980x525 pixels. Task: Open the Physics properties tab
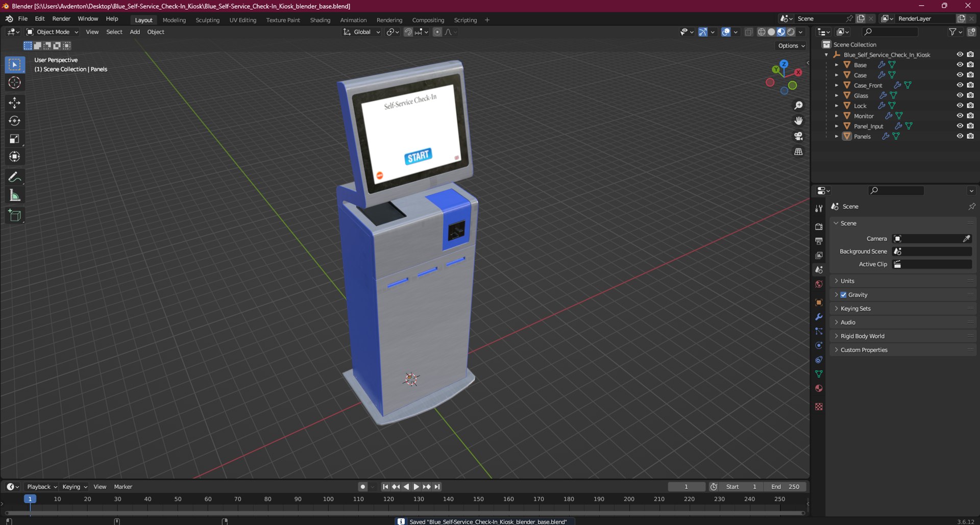coord(819,345)
